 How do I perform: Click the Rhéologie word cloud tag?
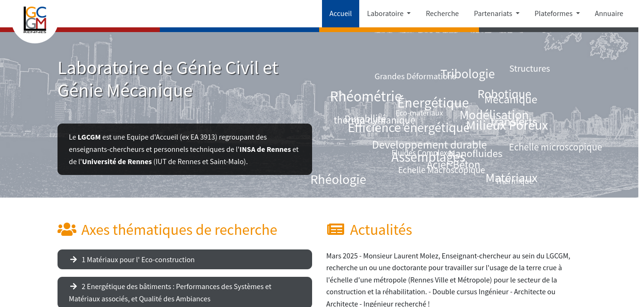coord(338,180)
